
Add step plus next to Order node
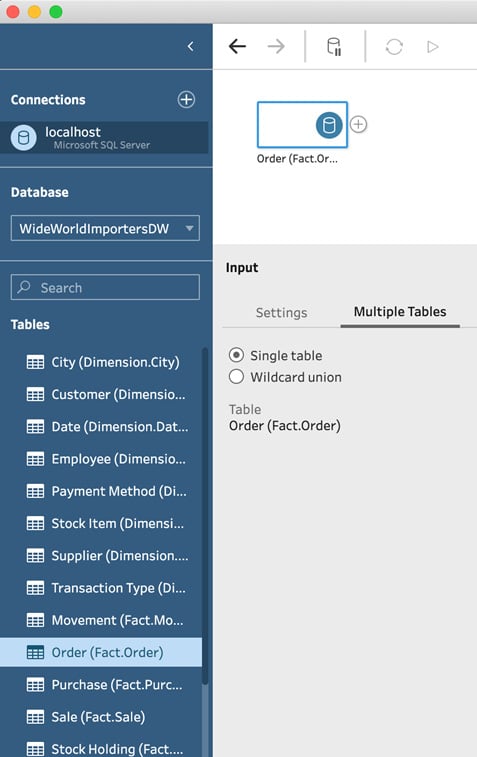358,125
